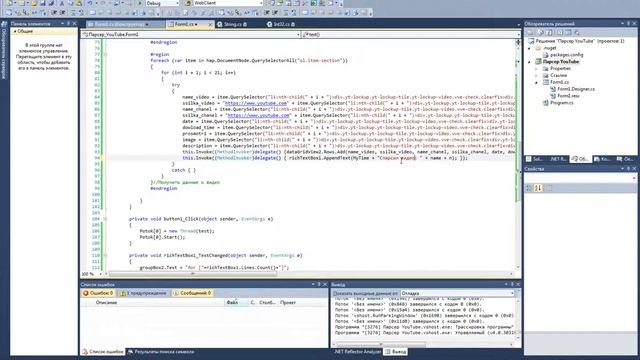Select the Вывод output tab

[396, 352]
